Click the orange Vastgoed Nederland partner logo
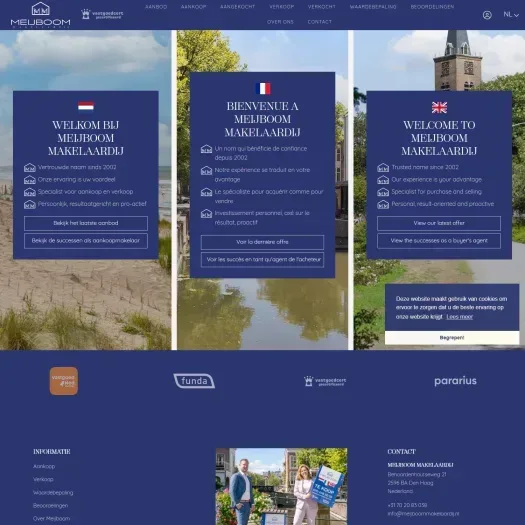The width and height of the screenshot is (525, 525). click(x=64, y=381)
